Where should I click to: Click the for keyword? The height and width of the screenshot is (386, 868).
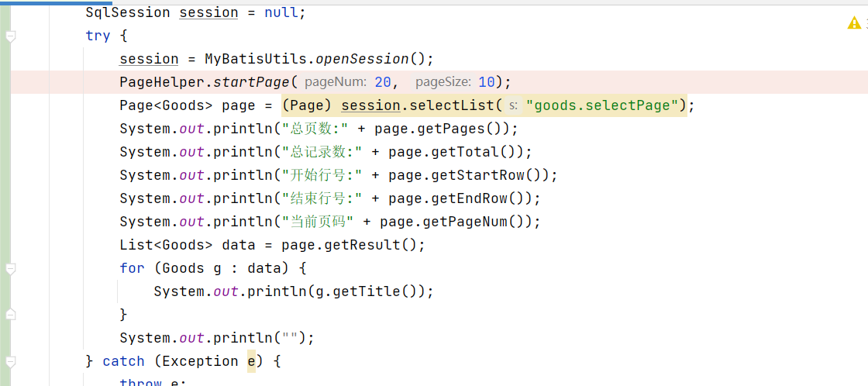132,269
